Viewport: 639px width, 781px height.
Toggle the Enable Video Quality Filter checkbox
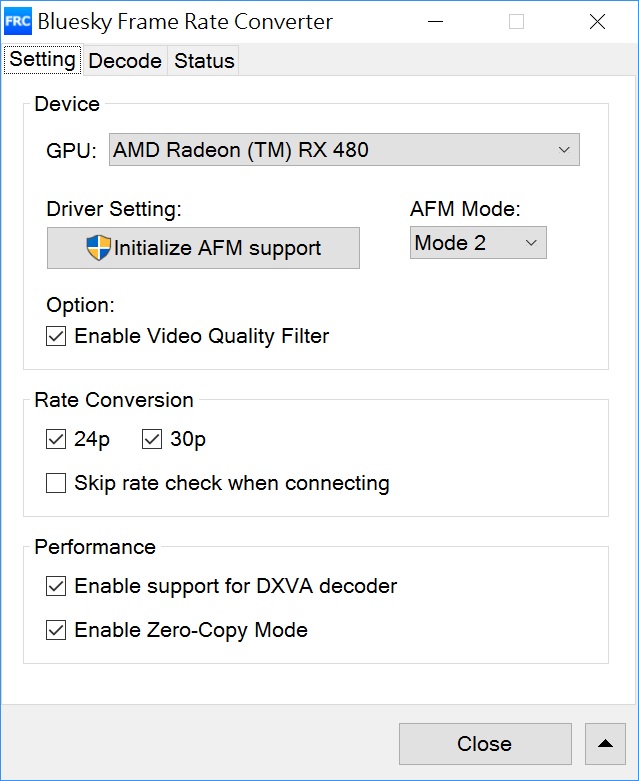56,336
